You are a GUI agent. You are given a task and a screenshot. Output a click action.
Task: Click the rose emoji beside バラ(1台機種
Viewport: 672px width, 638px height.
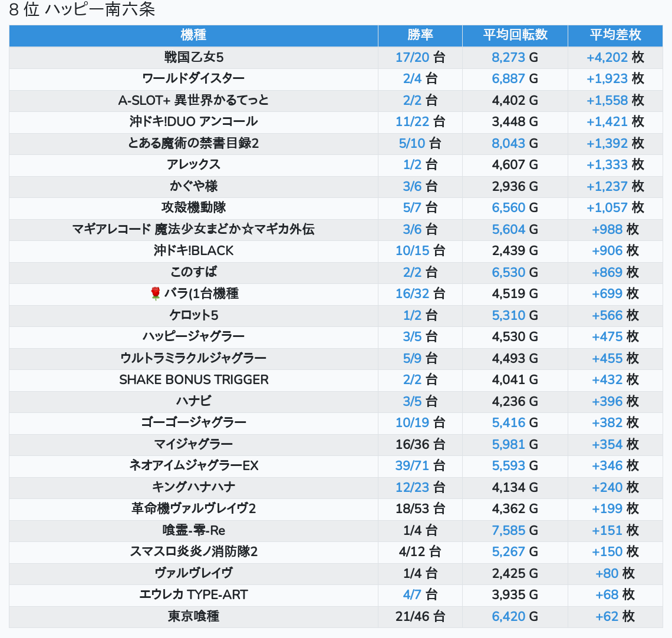[x=155, y=294]
